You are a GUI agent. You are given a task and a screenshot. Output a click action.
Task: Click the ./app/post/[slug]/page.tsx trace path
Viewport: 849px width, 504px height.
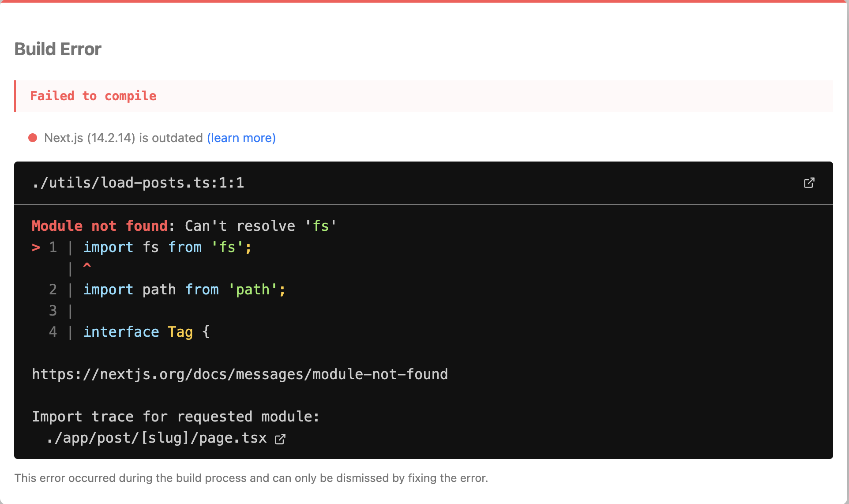coord(157,438)
